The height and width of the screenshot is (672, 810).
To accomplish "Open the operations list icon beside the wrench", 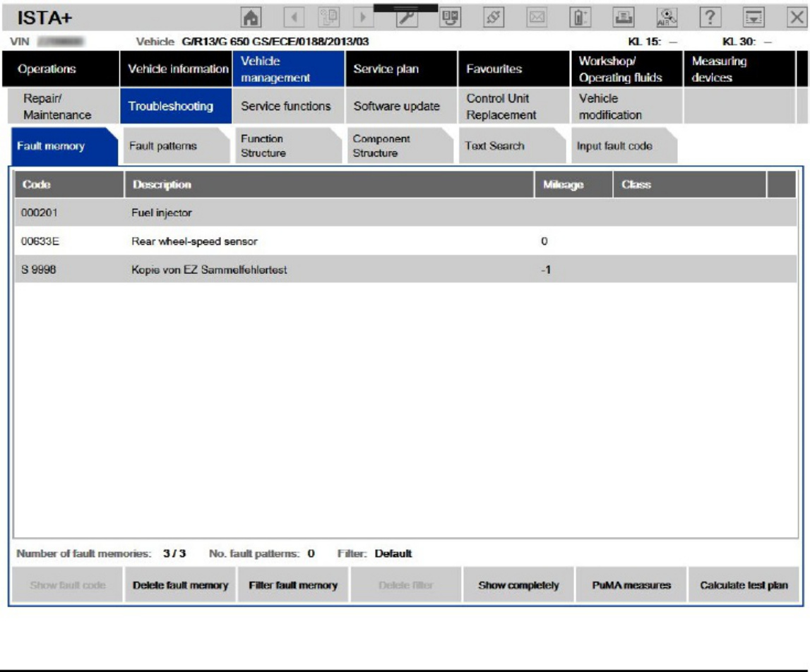I will point(450,18).
